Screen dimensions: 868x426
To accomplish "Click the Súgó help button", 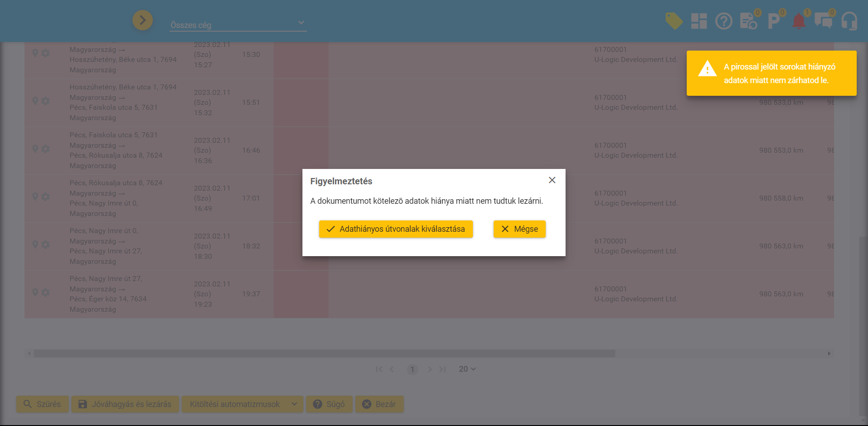I will (x=329, y=404).
